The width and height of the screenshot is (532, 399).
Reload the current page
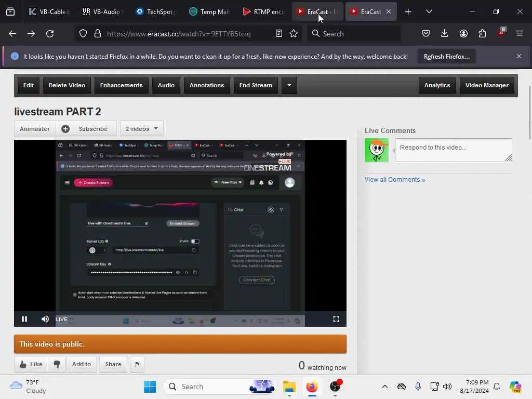[x=50, y=34]
